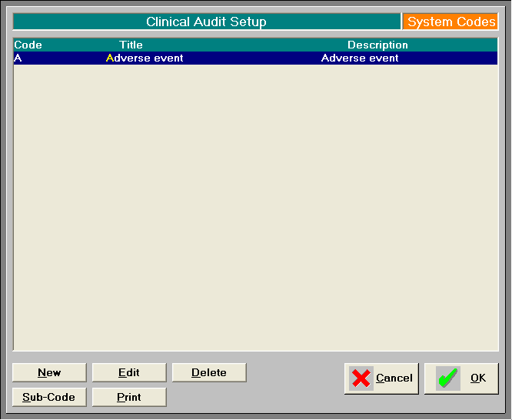Click the Clinical Audit Setup title banner
512x420 pixels.
pos(207,22)
